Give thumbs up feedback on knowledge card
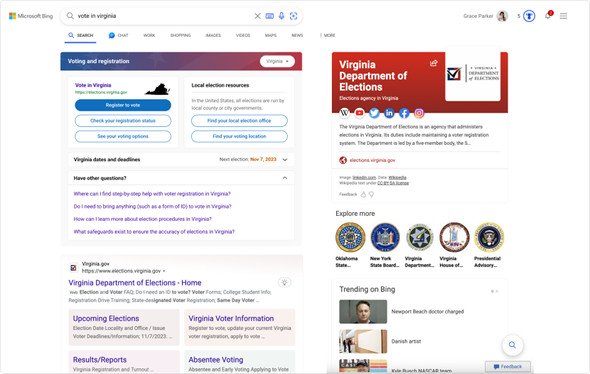The width and height of the screenshot is (590, 374). (363, 195)
